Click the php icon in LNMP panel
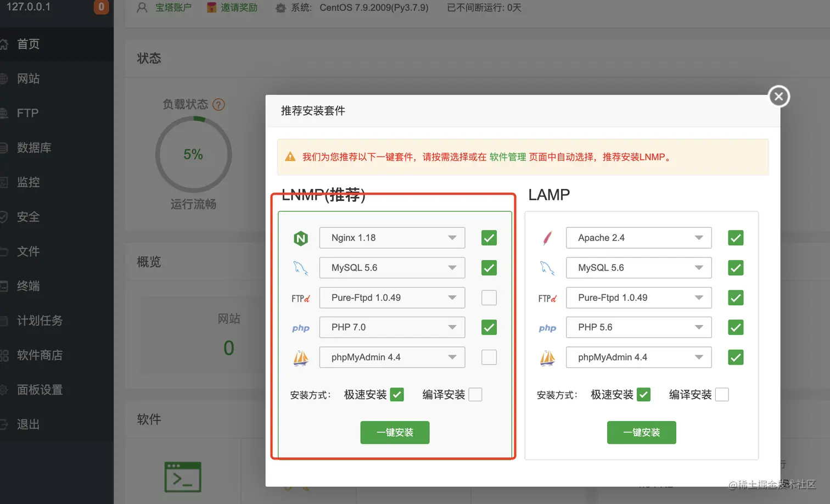This screenshot has width=830, height=504. tap(301, 328)
